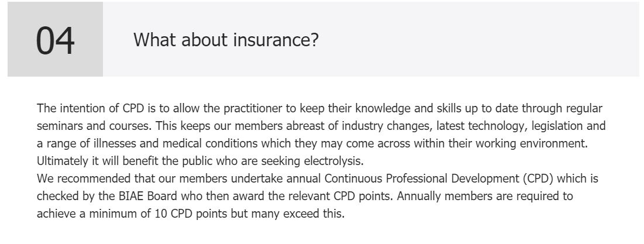Viewport: 644px width, 244px height.
Task: Click "Annually members are required to" text
Action: click(x=485, y=196)
